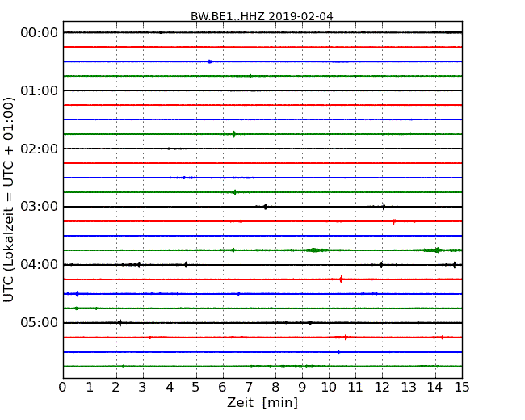Viewport: 525px width, 420px height.
Task: Select green burst on 03:45 trace near minute 14
Action: coord(437,250)
